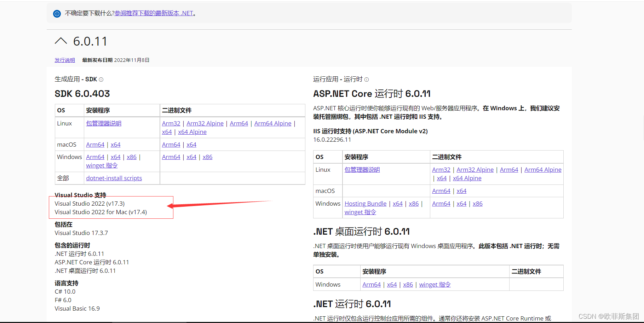644x323 pixels.
Task: Download SDK Windows x64 binary
Action: click(x=191, y=157)
